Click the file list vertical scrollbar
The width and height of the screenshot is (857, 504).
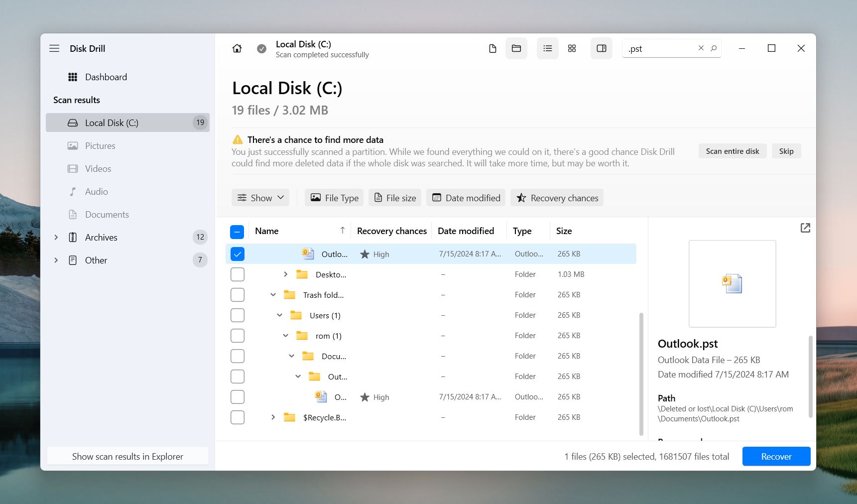(x=641, y=374)
